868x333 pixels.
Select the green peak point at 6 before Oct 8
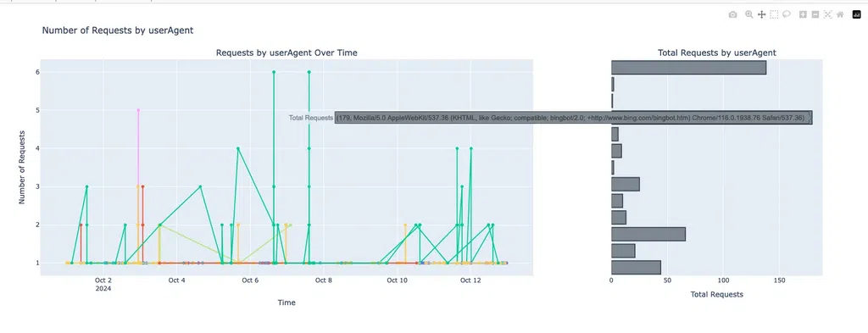[x=309, y=72]
